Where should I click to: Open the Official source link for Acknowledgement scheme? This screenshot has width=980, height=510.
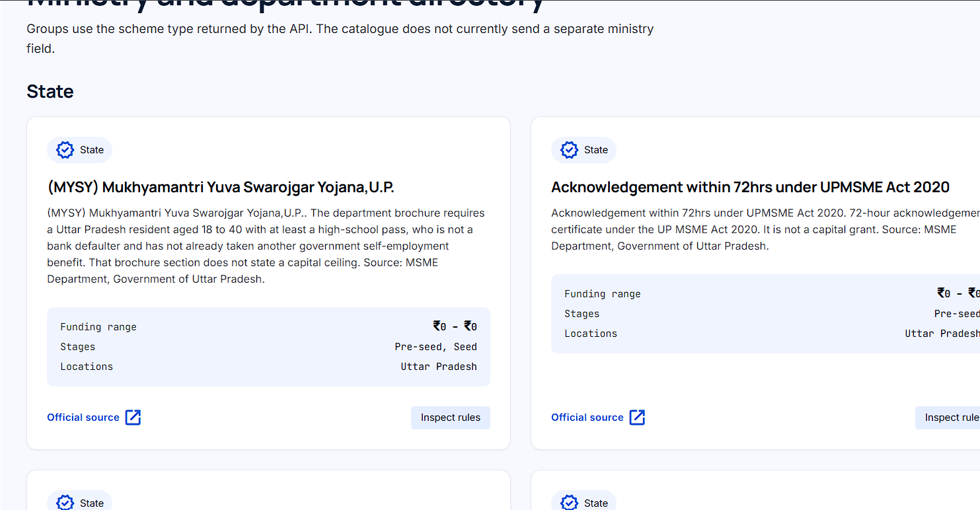598,418
